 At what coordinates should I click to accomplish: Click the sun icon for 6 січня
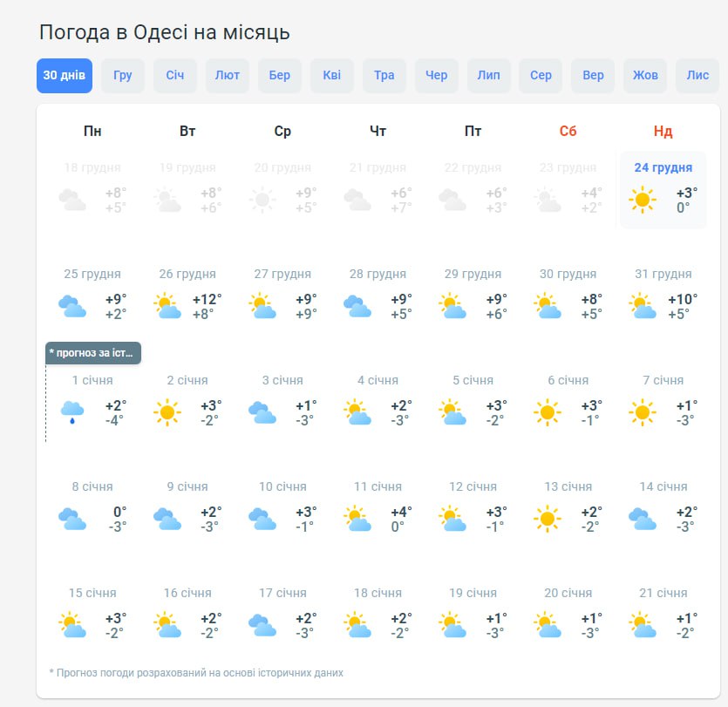tap(547, 412)
